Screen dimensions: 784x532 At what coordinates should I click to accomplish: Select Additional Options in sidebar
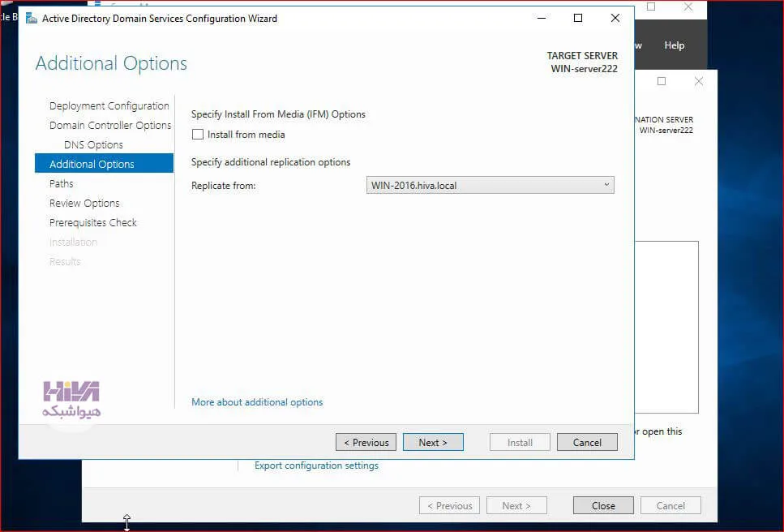tap(104, 164)
